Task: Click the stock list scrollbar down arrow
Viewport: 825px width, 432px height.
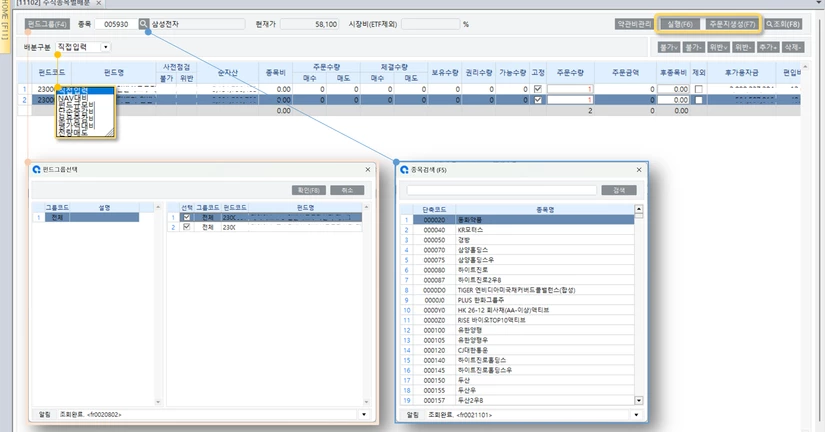Action: (639, 400)
